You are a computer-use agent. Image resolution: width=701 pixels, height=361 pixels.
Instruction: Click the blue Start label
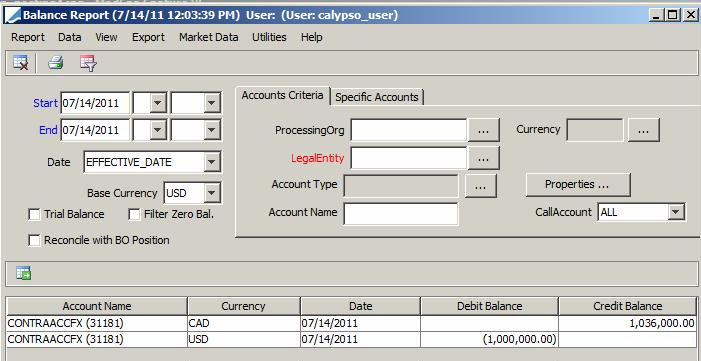[x=45, y=103]
